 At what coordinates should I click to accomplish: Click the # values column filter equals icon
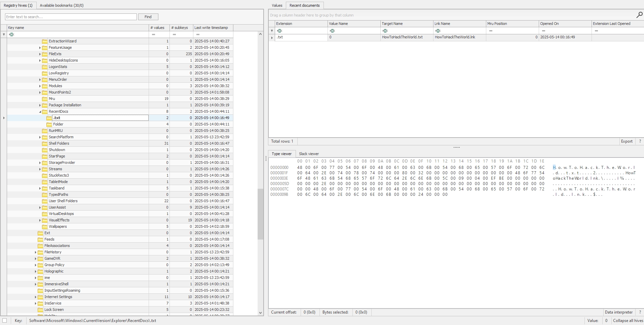pyautogui.click(x=153, y=34)
